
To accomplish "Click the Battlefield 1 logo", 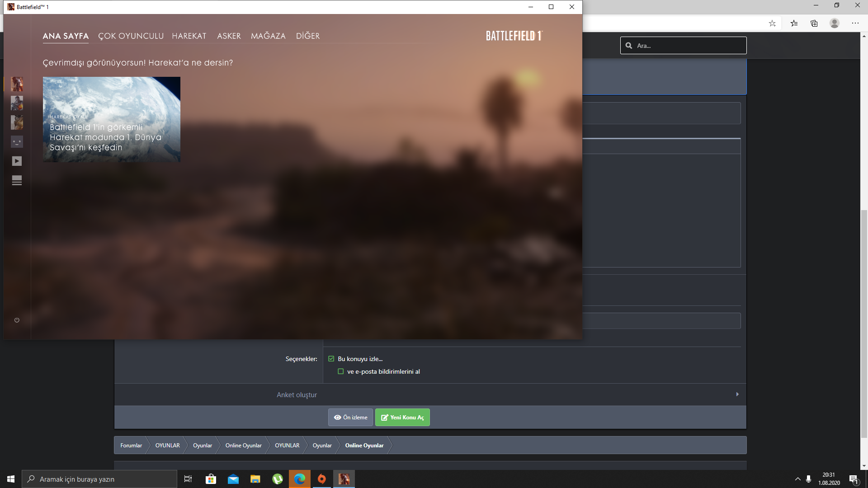I will (514, 36).
